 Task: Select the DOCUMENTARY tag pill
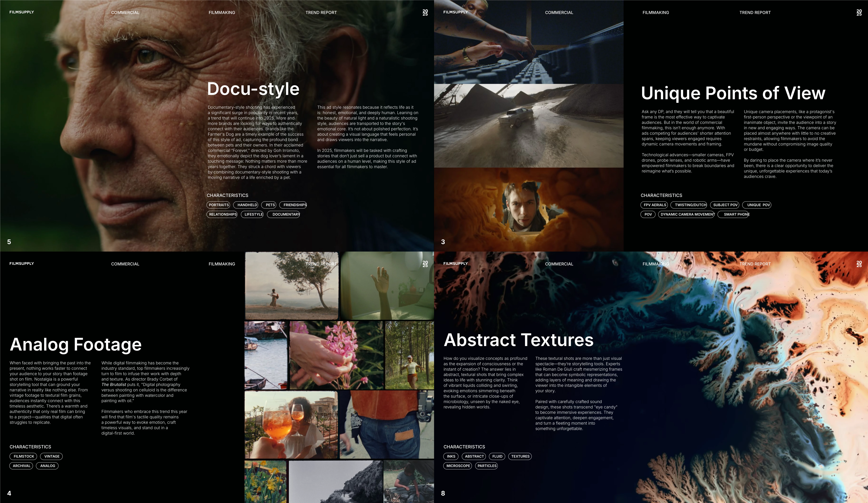coord(284,214)
